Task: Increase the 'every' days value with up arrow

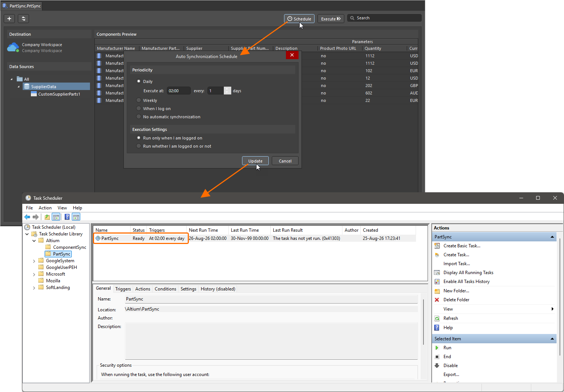Action: point(228,89)
